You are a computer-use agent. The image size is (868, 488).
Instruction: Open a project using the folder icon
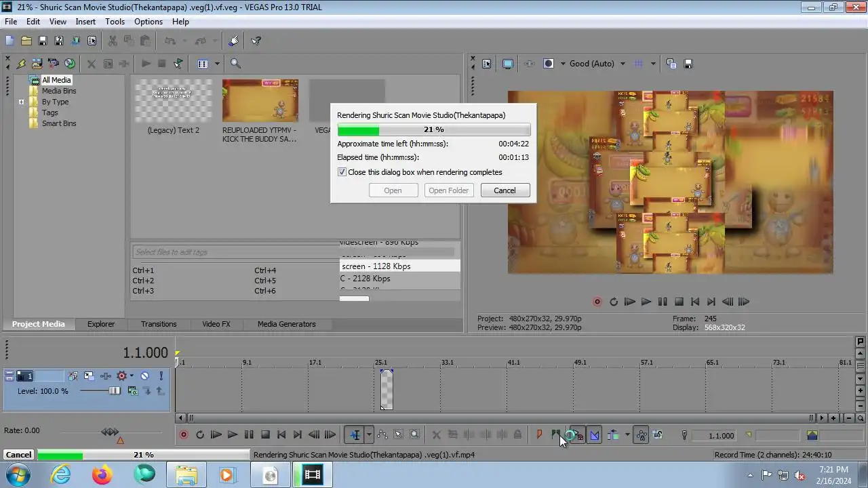26,41
